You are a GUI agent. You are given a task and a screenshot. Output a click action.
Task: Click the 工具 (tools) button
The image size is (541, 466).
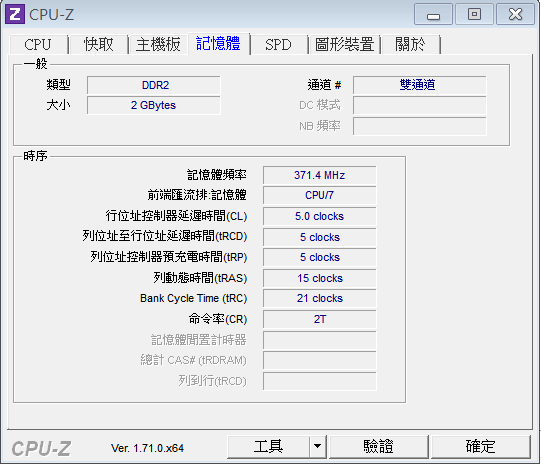[x=268, y=447]
